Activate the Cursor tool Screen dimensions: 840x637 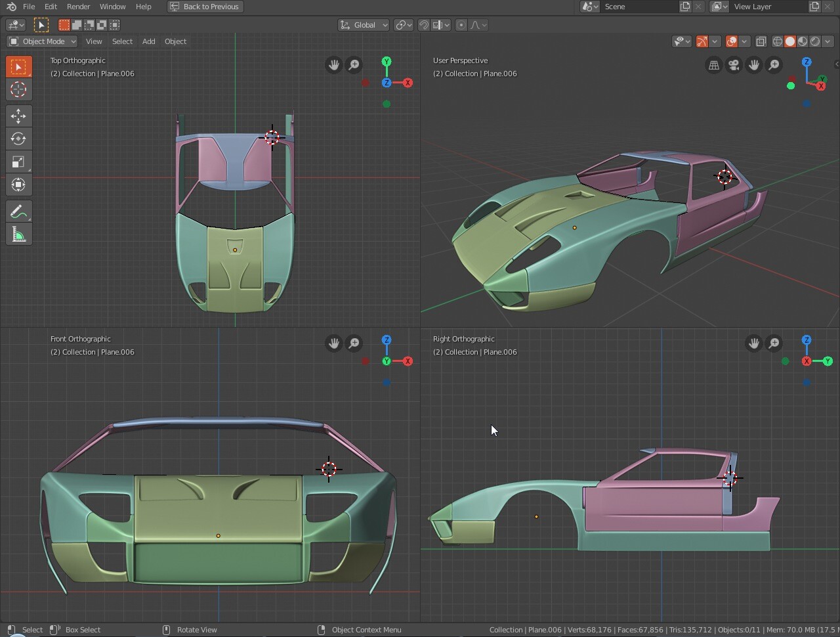[18, 89]
